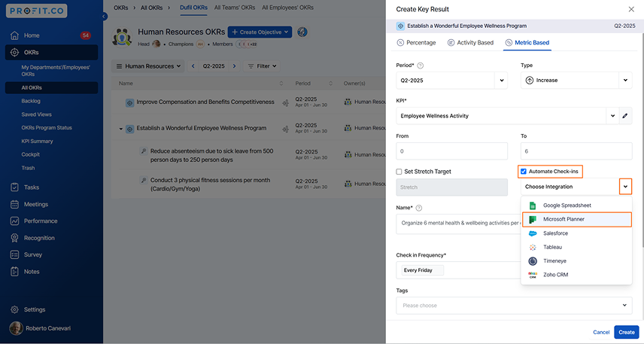
Task: Sort the list by Name column
Action: (281, 84)
